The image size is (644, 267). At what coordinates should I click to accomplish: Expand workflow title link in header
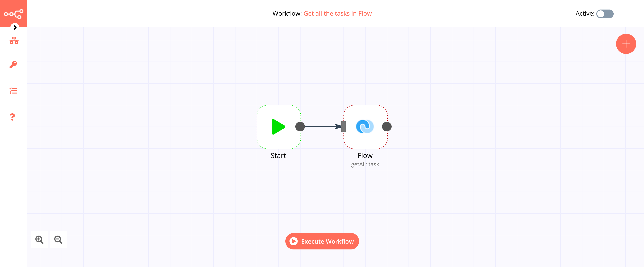[338, 13]
